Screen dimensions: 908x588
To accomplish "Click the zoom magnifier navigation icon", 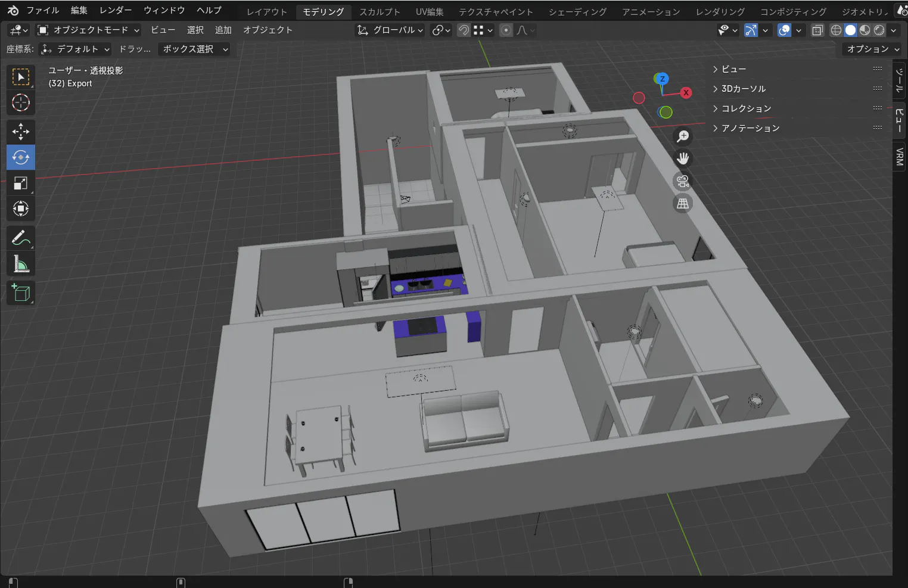I will coord(683,136).
